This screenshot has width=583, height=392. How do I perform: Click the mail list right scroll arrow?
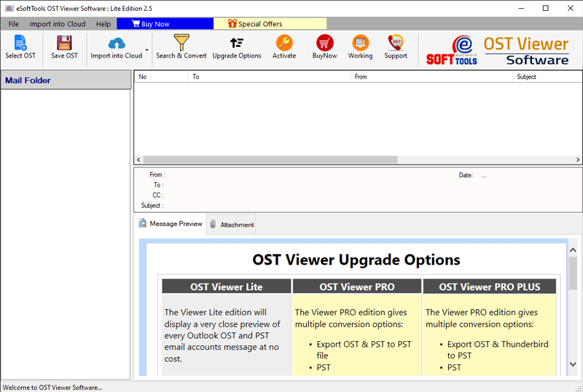click(x=578, y=160)
